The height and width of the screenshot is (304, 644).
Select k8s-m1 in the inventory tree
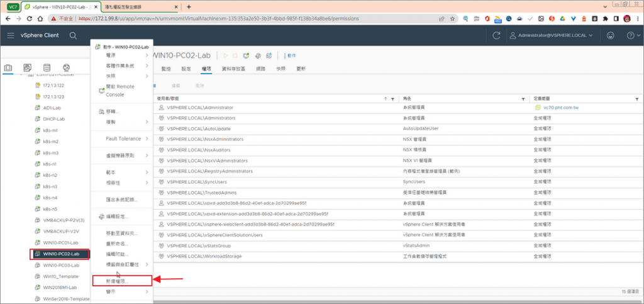pyautogui.click(x=50, y=130)
